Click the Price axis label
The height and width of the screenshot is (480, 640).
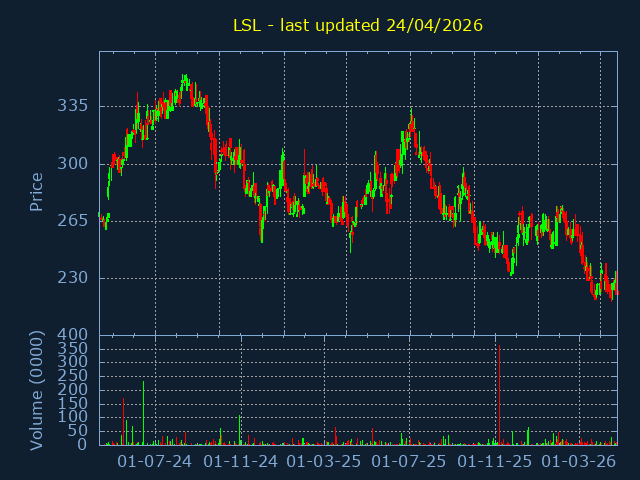pos(36,192)
